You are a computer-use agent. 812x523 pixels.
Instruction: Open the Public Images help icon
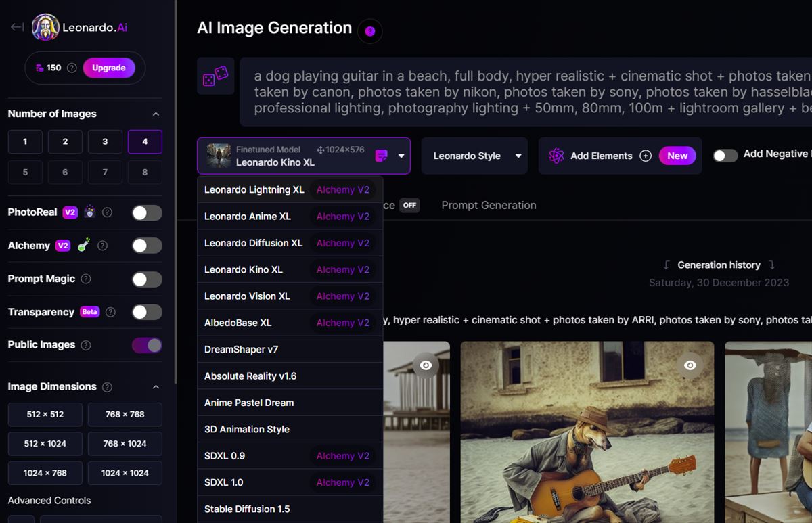point(86,345)
